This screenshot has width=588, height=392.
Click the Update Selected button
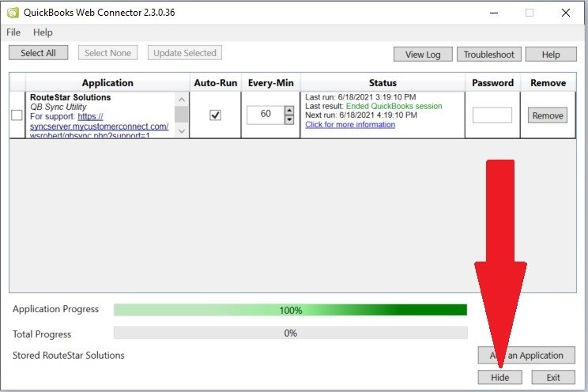pos(185,53)
